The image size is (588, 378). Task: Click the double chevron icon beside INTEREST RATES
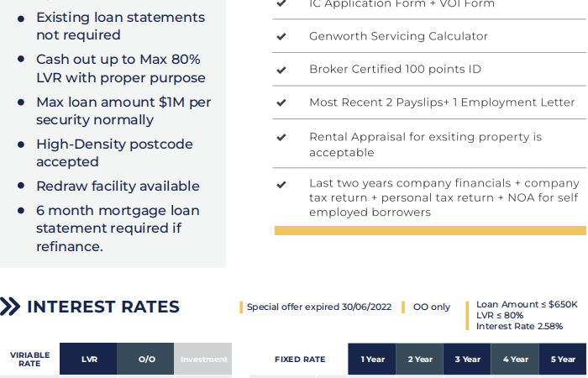tap(10, 307)
